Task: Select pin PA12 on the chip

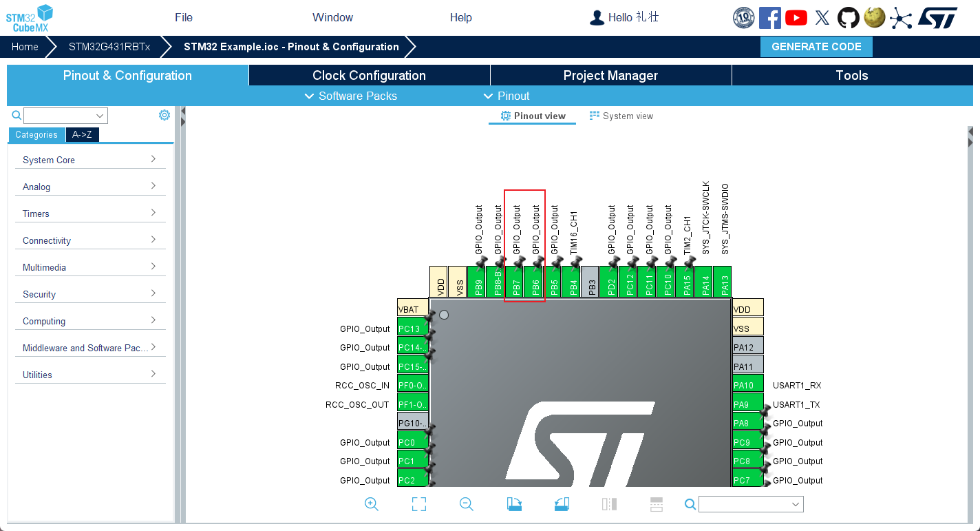Action: point(748,348)
